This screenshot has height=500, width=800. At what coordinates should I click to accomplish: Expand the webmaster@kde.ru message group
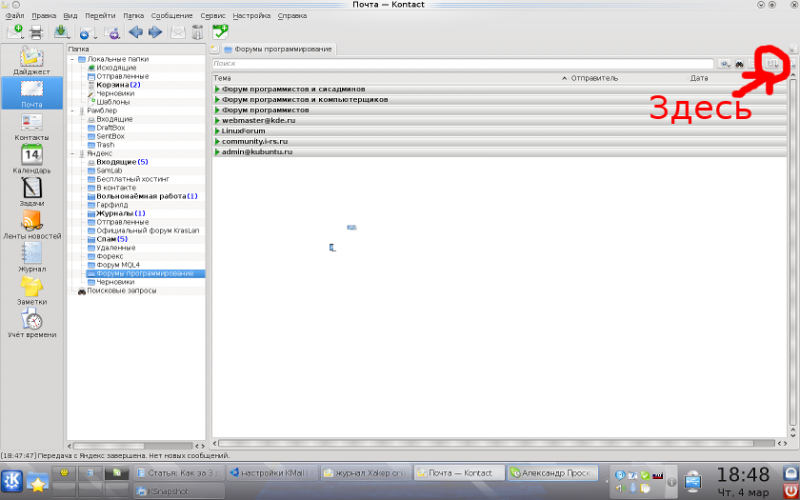pyautogui.click(x=217, y=120)
